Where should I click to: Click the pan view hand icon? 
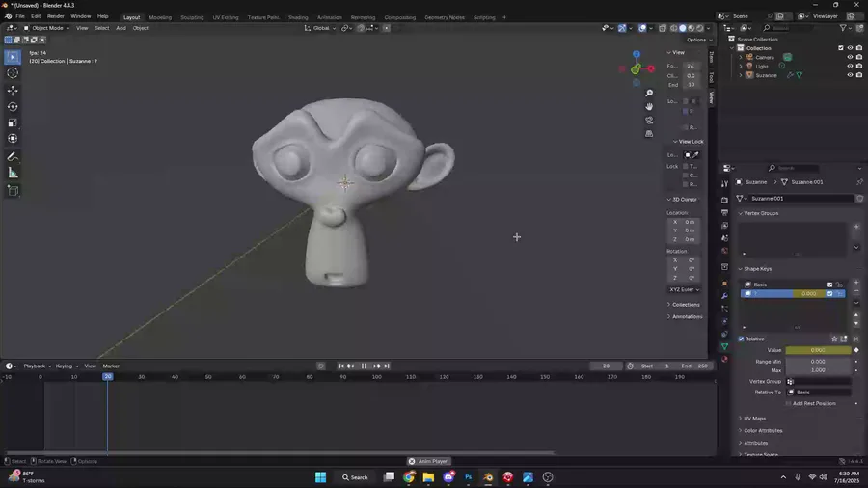pos(649,106)
